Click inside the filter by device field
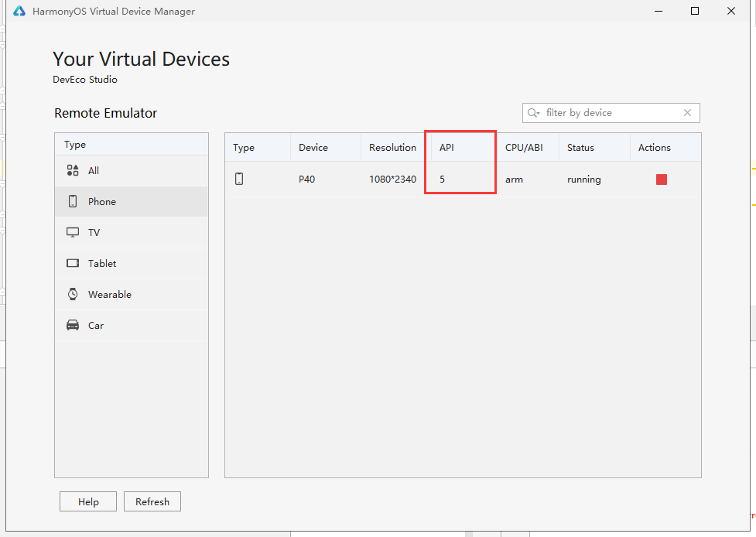Screen dimensions: 756x537 pos(604,113)
